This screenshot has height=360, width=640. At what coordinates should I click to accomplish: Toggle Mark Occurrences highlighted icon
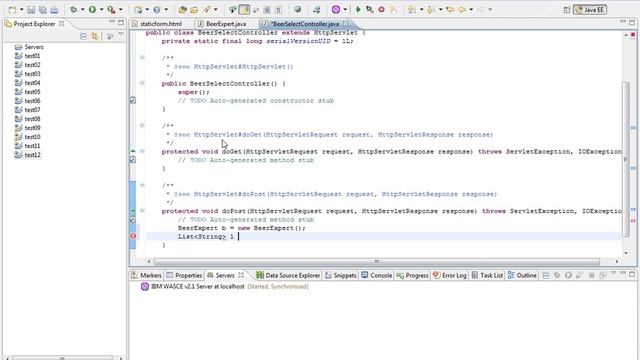point(244,10)
